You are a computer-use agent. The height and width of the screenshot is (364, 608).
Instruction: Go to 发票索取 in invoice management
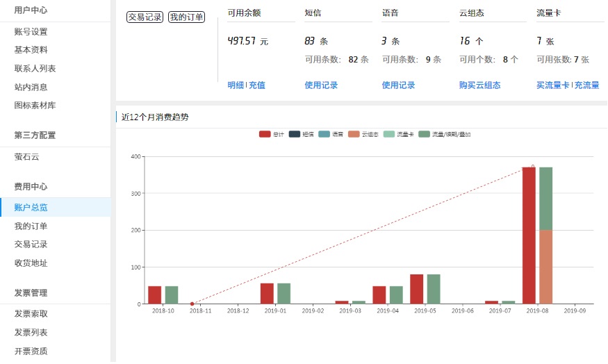pyautogui.click(x=31, y=314)
